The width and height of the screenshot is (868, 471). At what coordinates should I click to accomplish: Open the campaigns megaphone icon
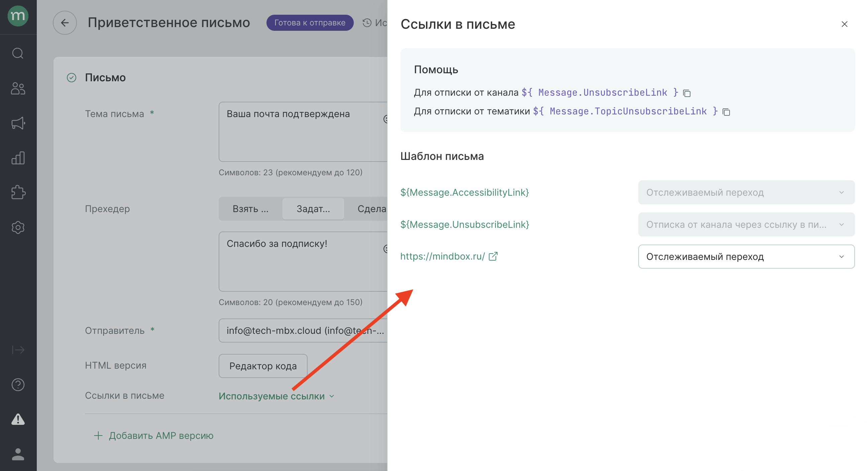click(x=18, y=123)
